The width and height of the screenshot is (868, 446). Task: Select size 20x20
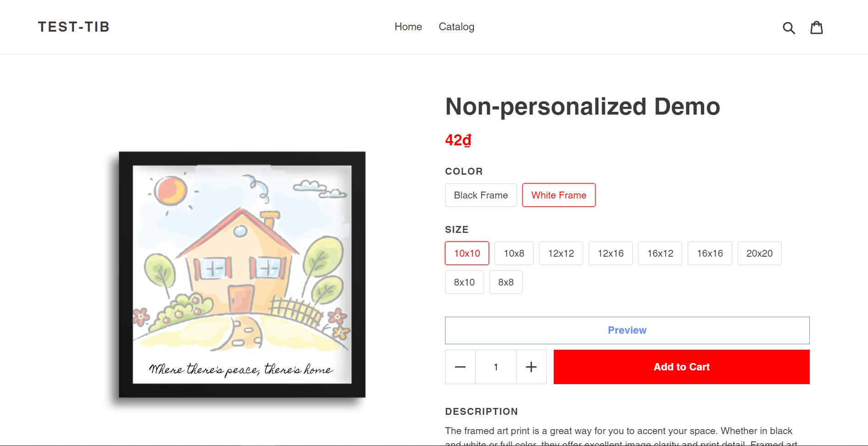[759, 253]
